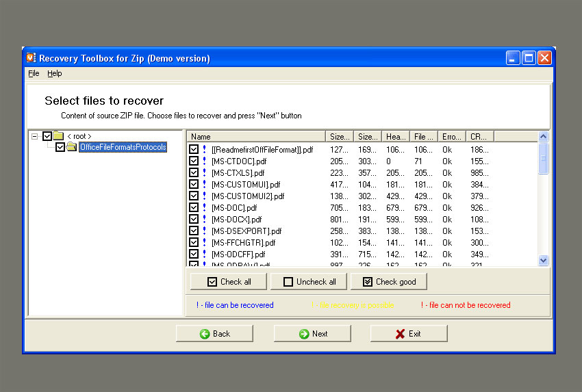Uncheck [[ReadmefirstOffFileFormat]].pdf checkbox
The width and height of the screenshot is (582, 392).
tap(194, 149)
